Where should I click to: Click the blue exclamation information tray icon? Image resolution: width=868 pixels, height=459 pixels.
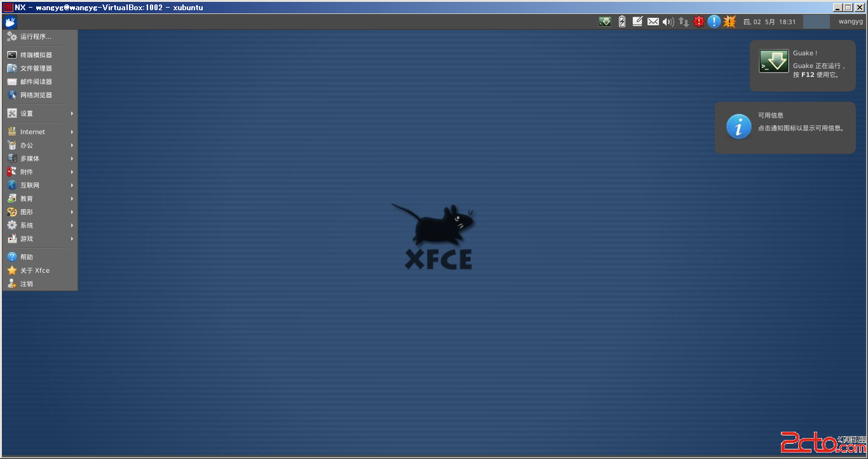(714, 22)
